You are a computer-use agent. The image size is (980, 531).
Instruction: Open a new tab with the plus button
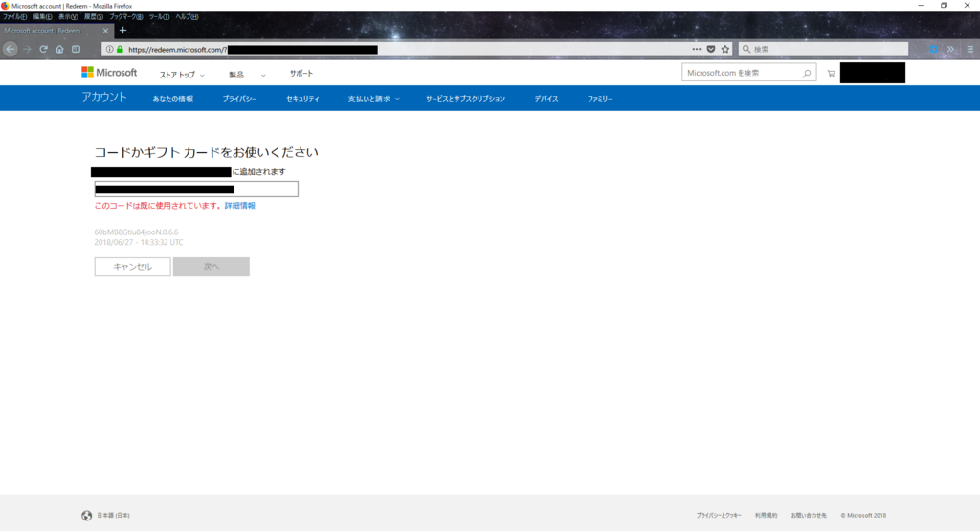pyautogui.click(x=123, y=30)
